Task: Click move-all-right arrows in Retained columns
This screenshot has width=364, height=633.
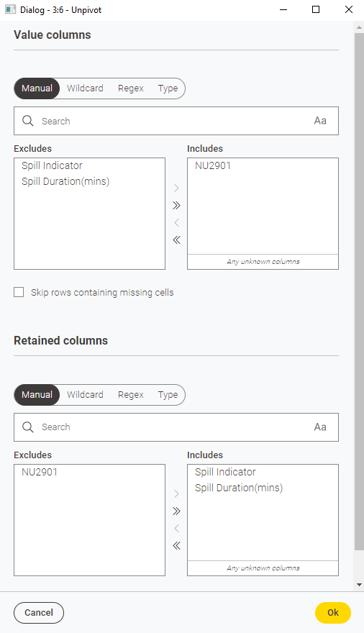Action: pos(176,511)
